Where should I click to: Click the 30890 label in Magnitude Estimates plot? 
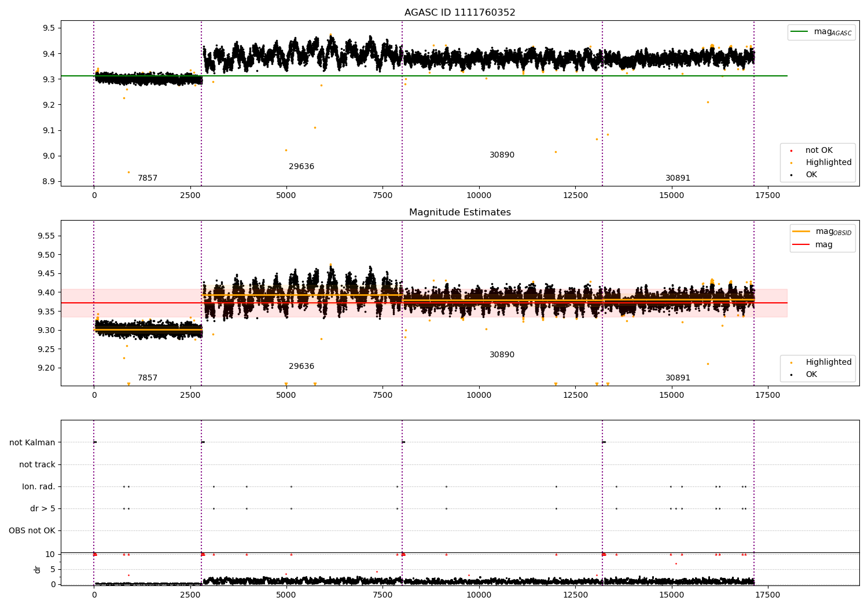click(x=502, y=355)
